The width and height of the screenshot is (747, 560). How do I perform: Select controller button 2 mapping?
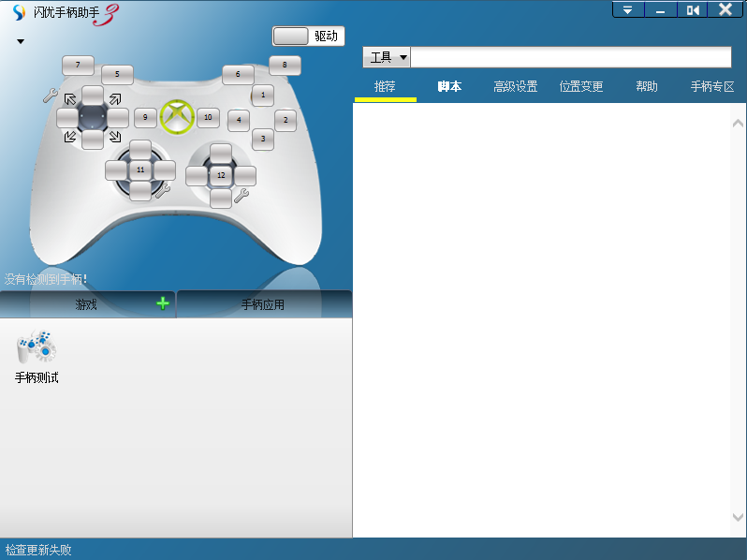coord(286,121)
